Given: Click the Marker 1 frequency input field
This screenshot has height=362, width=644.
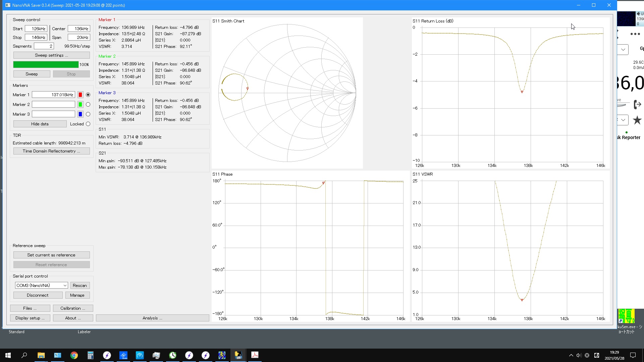Looking at the screenshot, I should pos(53,95).
